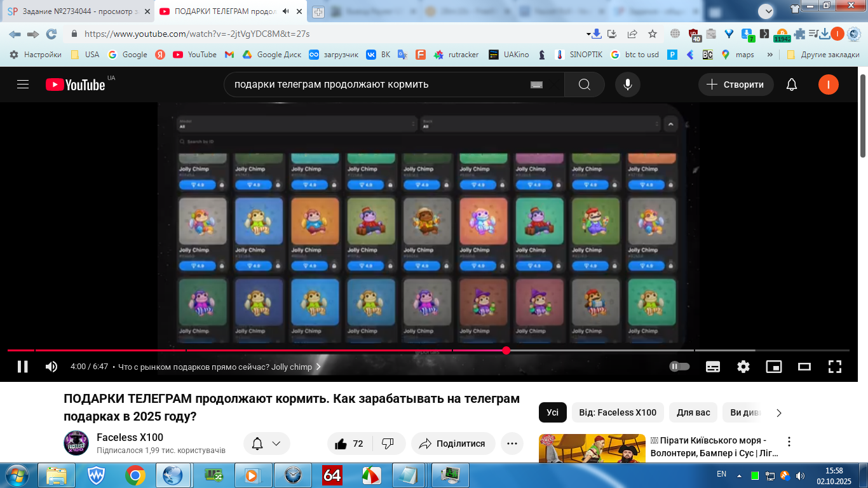Viewport: 868px width, 488px height.
Task: Open the 'Другие закладки' folder
Action: pyautogui.click(x=823, y=55)
